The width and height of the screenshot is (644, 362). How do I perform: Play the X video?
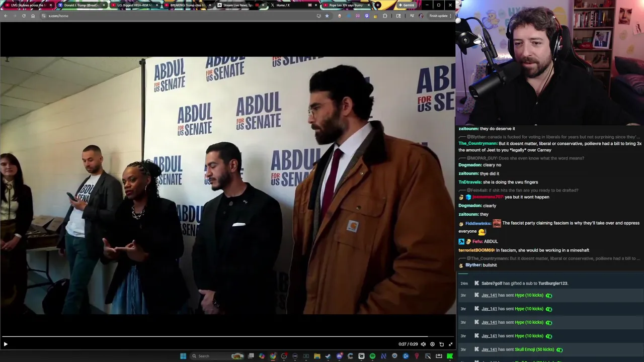click(6, 344)
